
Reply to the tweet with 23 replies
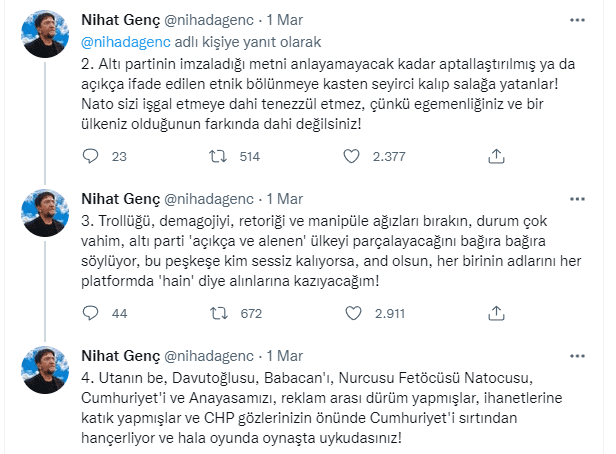coord(91,155)
